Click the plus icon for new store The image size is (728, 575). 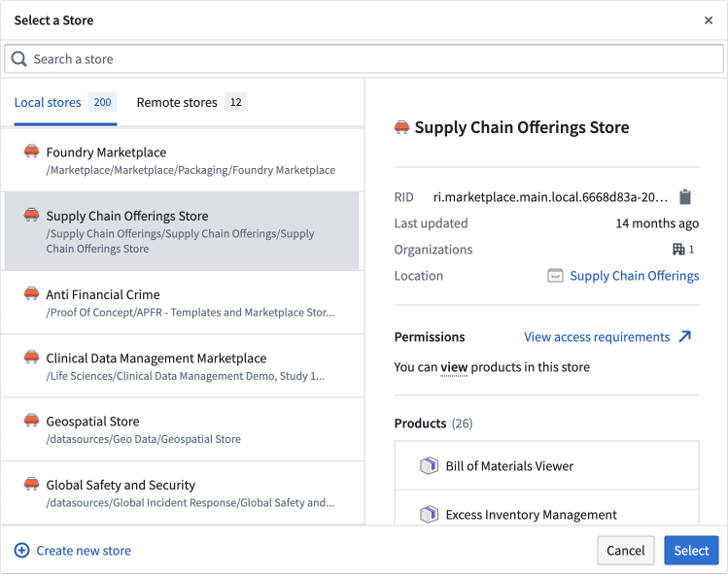pyautogui.click(x=21, y=551)
